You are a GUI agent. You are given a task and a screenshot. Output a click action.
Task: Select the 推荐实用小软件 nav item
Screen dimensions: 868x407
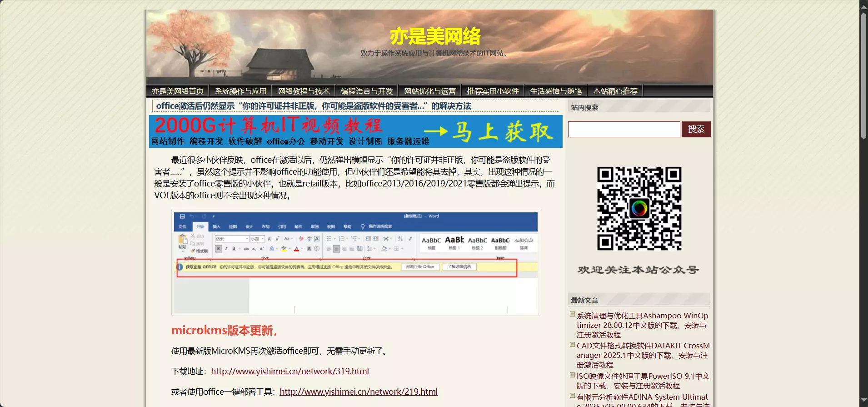tap(493, 91)
